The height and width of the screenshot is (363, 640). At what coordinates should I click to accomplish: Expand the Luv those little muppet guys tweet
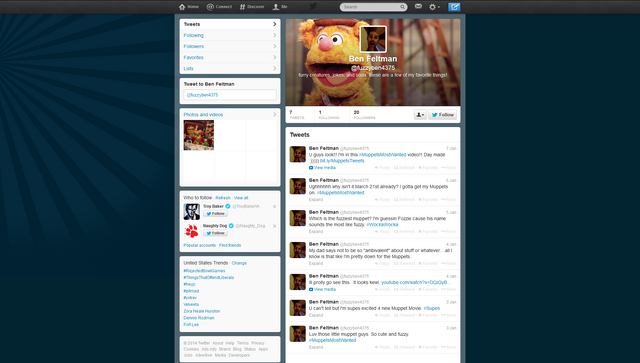[x=316, y=347]
